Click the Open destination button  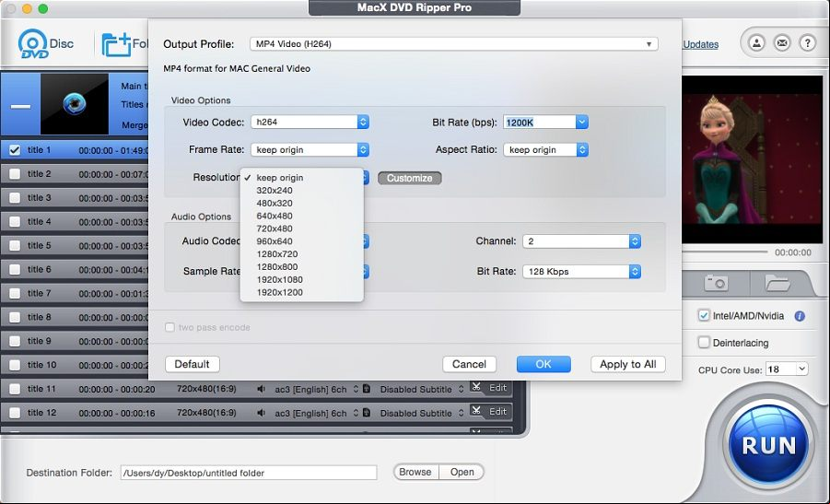pyautogui.click(x=462, y=473)
